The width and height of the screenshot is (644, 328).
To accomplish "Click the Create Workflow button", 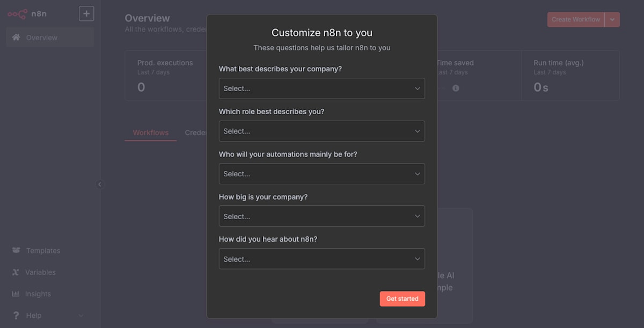I will point(576,19).
